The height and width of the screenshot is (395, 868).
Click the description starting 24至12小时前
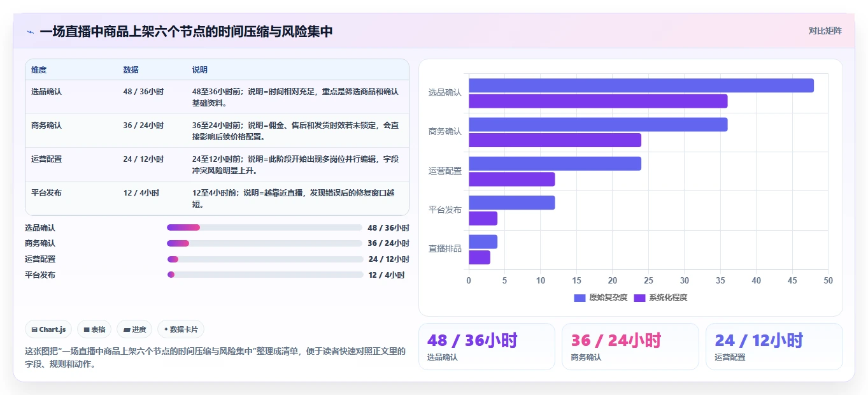tap(295, 165)
